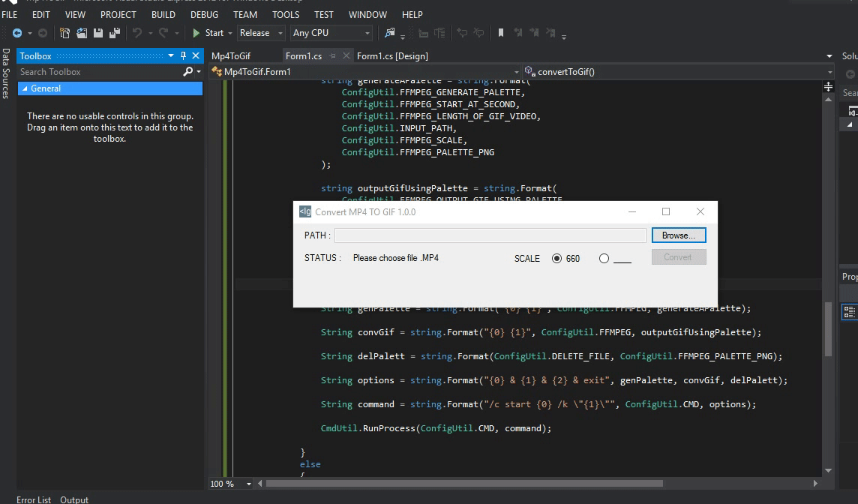Click the Navigate Forward arrow icon
The image size is (858, 504).
coord(43,33)
